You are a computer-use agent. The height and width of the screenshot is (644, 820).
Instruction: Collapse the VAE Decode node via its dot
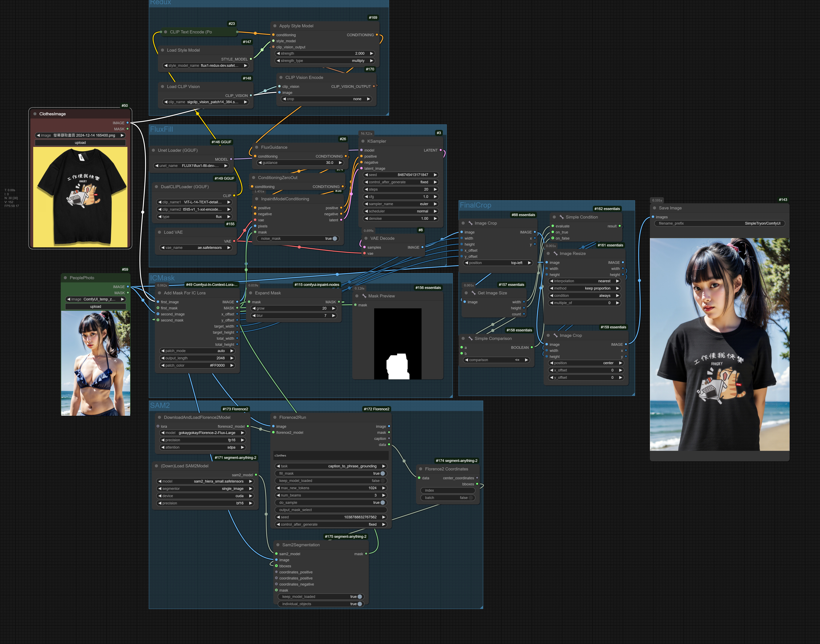[366, 238]
